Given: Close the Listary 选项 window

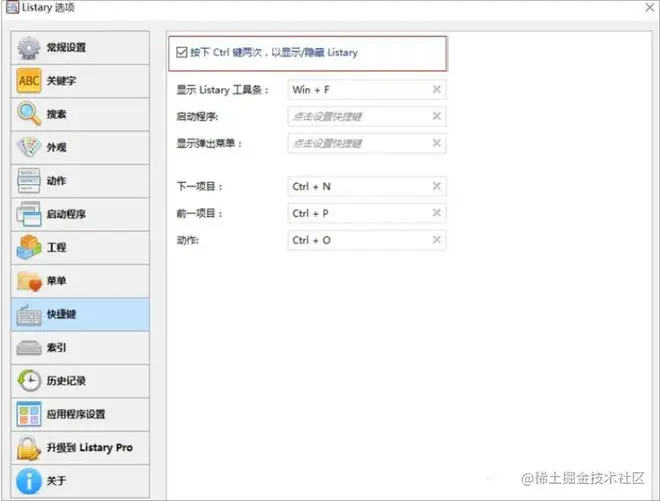Looking at the screenshot, I should click(650, 7).
